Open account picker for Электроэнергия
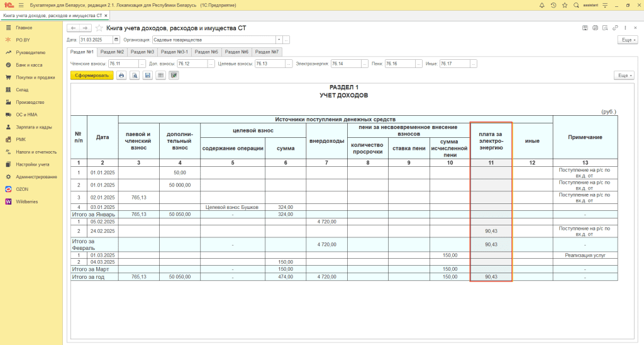This screenshot has width=644, height=345. click(365, 64)
